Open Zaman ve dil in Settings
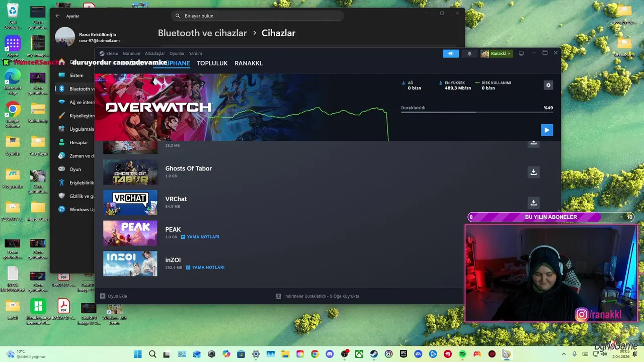 [x=75, y=156]
